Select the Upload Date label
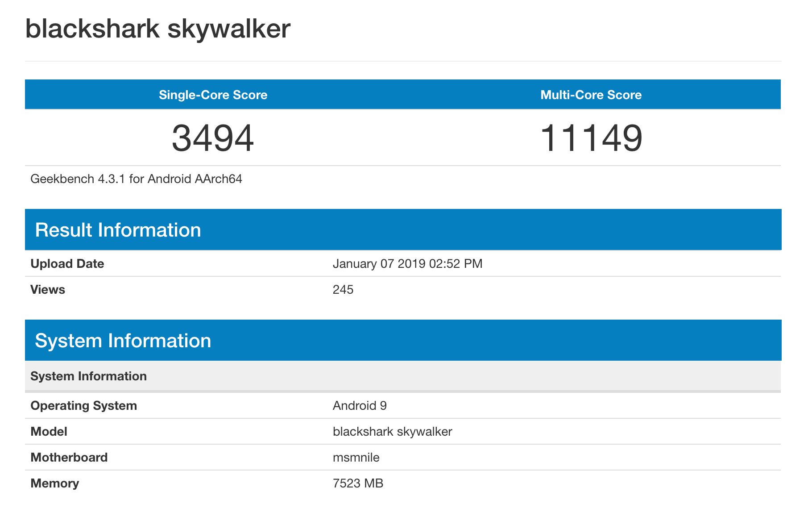This screenshot has width=812, height=508. [67, 263]
